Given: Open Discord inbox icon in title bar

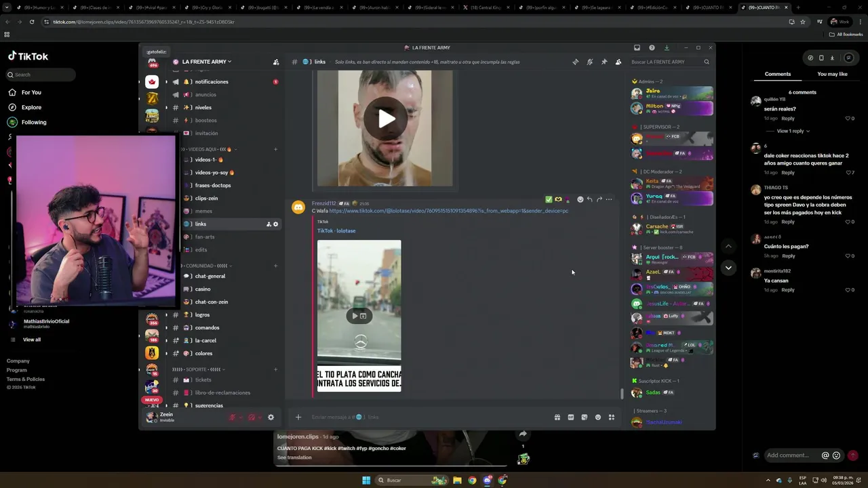Looking at the screenshot, I should point(637,47).
